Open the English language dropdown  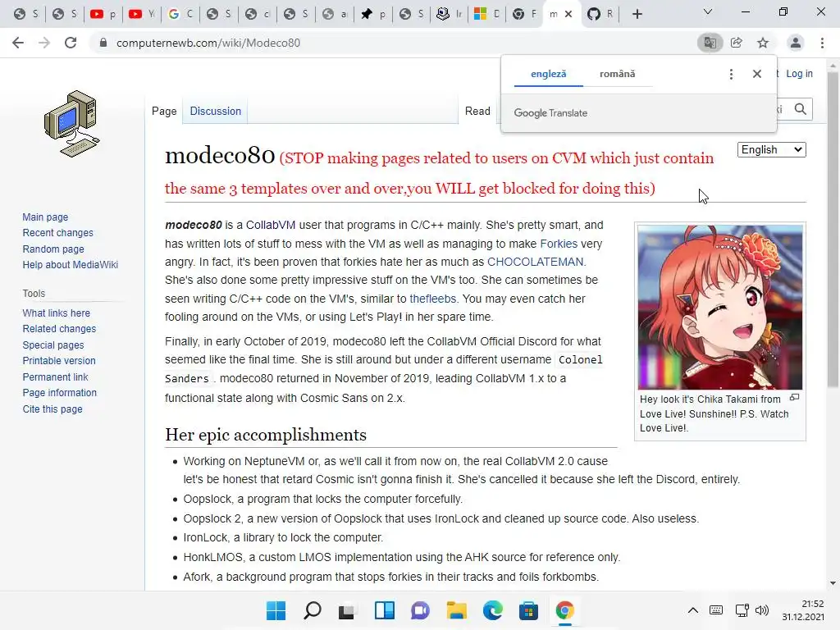click(771, 149)
